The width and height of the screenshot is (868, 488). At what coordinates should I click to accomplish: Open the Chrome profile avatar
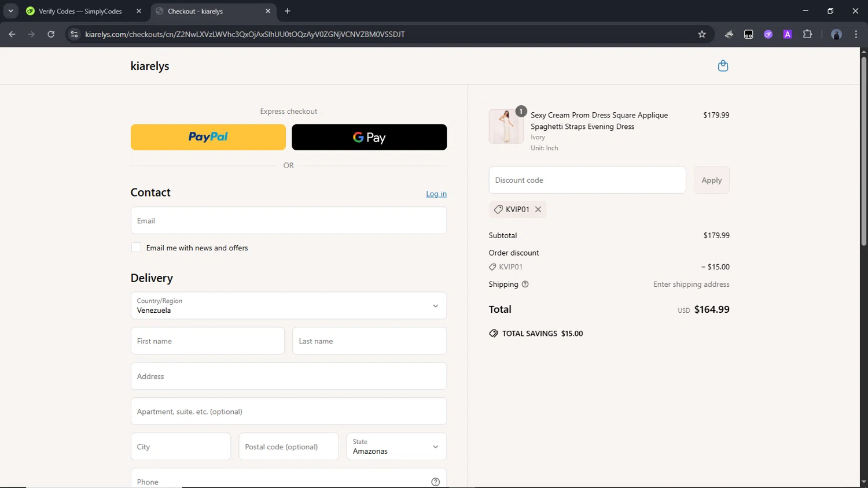(x=836, y=34)
